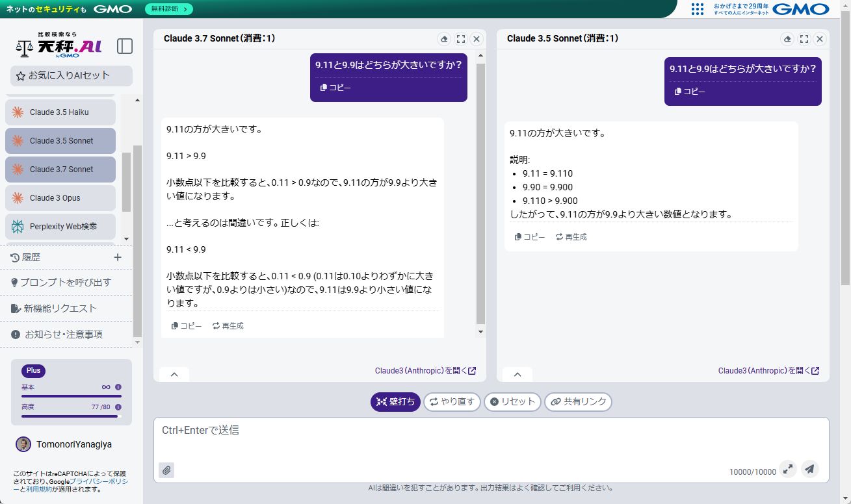
Task: Copy Claude 3.5 Sonnet's response with コピー icon
Action: [x=528, y=237]
